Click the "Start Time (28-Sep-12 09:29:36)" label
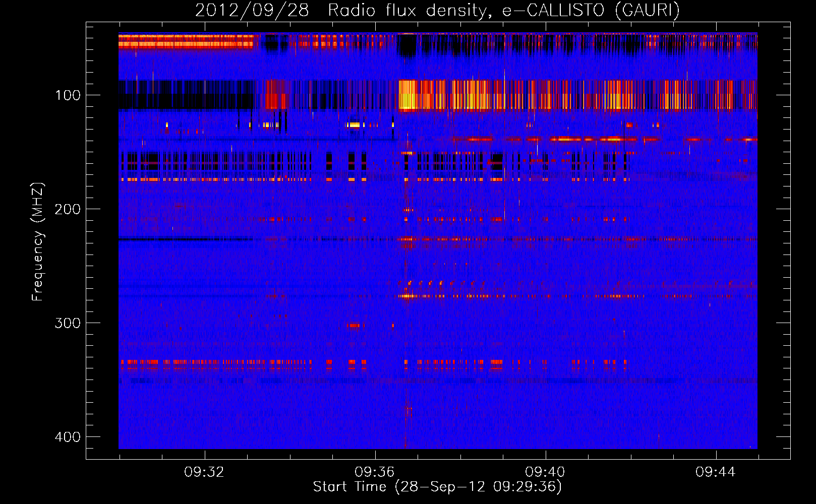Viewport: 816px width, 504px height. point(437,487)
